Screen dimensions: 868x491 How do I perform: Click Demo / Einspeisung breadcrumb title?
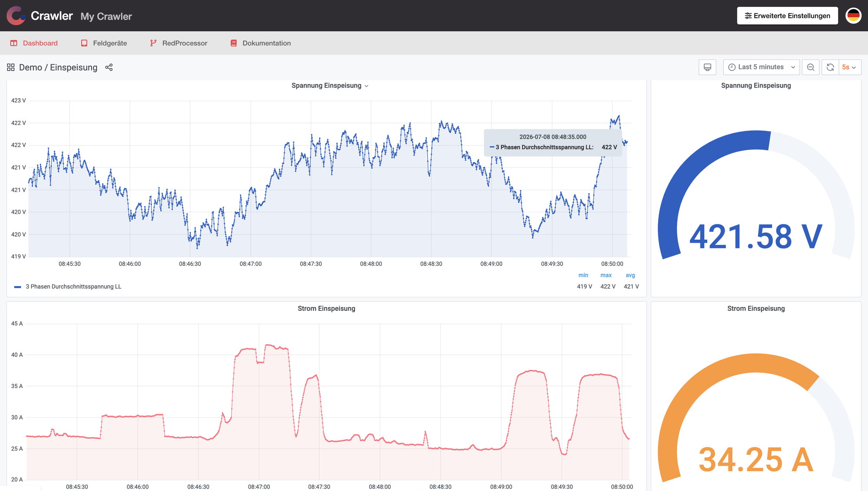pos(58,67)
